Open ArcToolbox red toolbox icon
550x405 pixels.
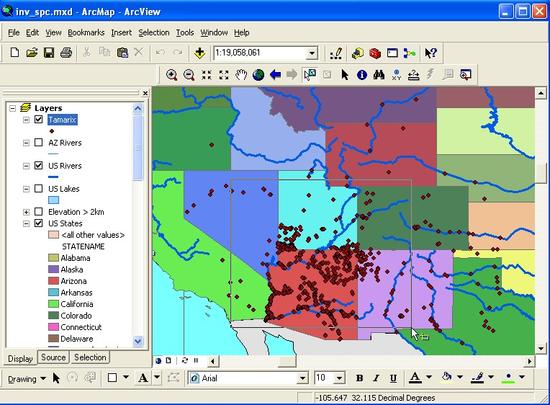tap(375, 53)
